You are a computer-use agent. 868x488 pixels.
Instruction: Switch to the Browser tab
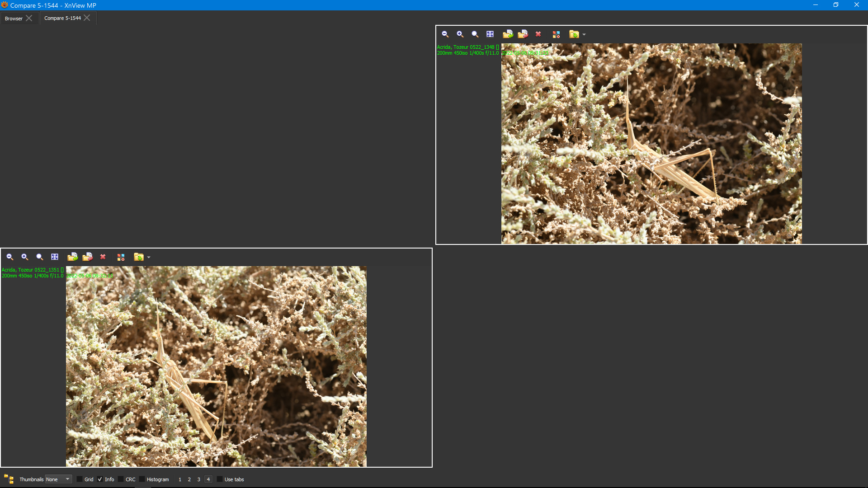(x=14, y=19)
